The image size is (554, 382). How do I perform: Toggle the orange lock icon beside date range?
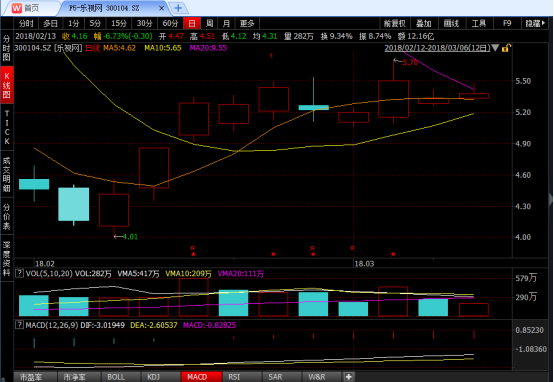click(x=506, y=48)
